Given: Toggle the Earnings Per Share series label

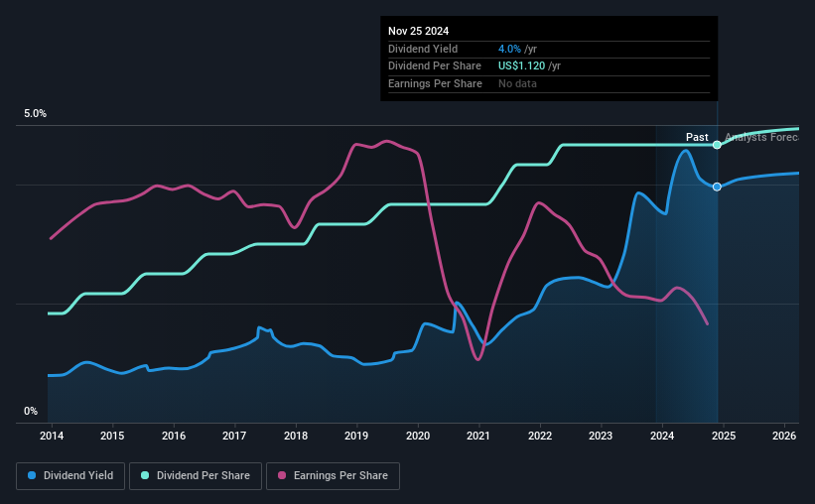Looking at the screenshot, I should [x=340, y=476].
